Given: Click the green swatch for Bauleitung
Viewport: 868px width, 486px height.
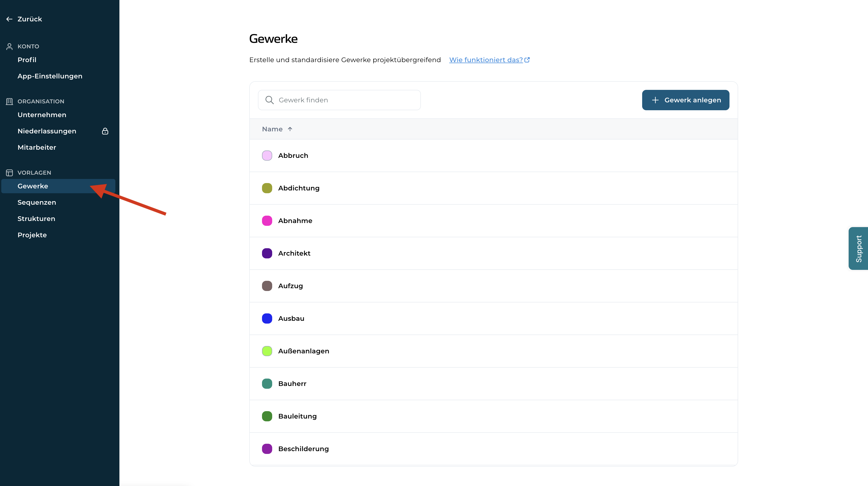Looking at the screenshot, I should pos(267,416).
